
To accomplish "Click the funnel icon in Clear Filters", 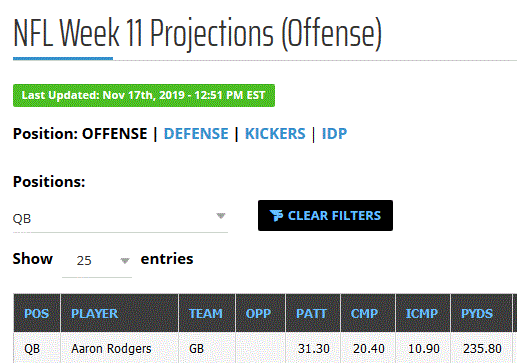I will (276, 216).
